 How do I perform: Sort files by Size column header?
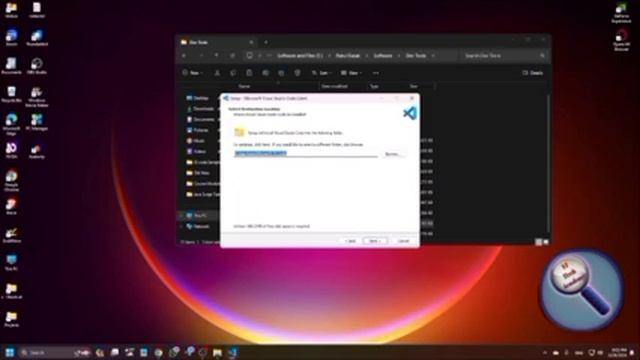point(413,86)
